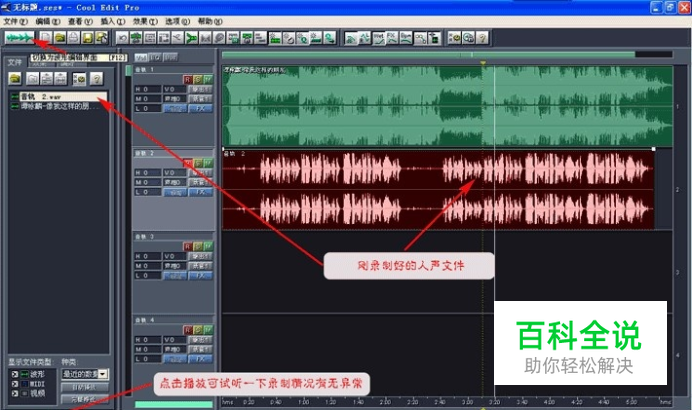Click the H 0 field on track 2
The width and height of the screenshot is (692, 410).
coord(147,173)
